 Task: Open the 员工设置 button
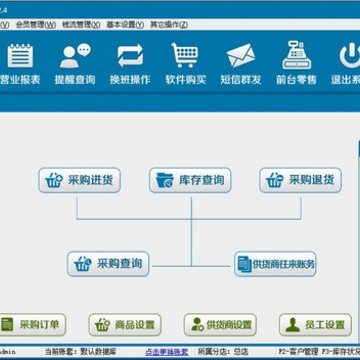(x=315, y=325)
